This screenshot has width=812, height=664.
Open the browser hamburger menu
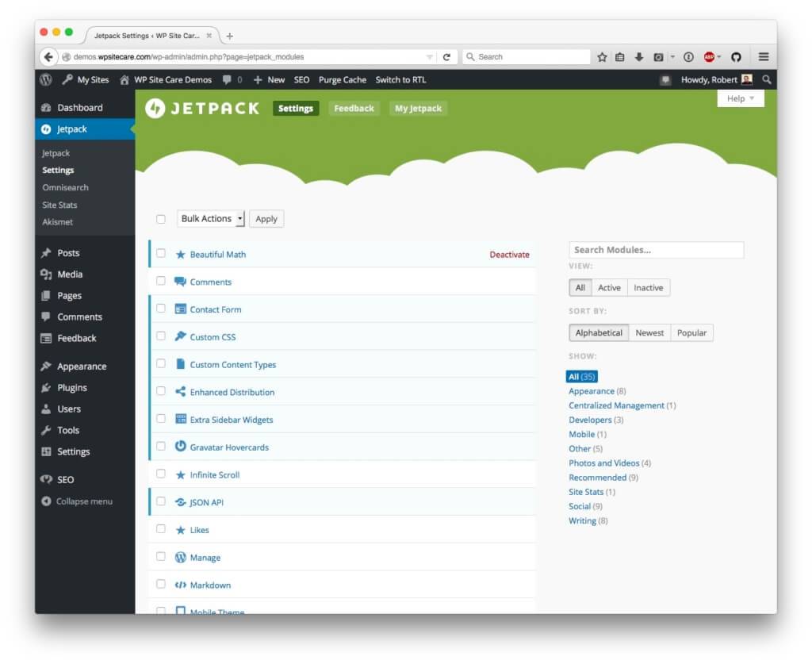(764, 57)
